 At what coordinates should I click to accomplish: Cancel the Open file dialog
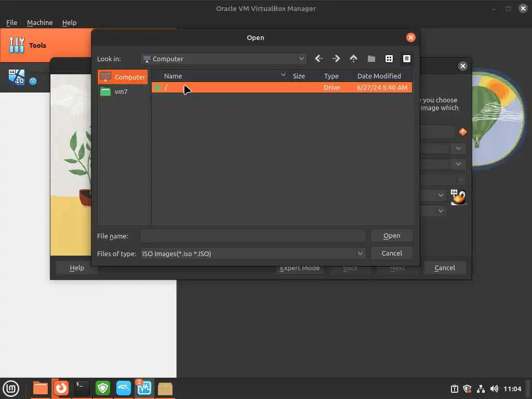click(392, 254)
